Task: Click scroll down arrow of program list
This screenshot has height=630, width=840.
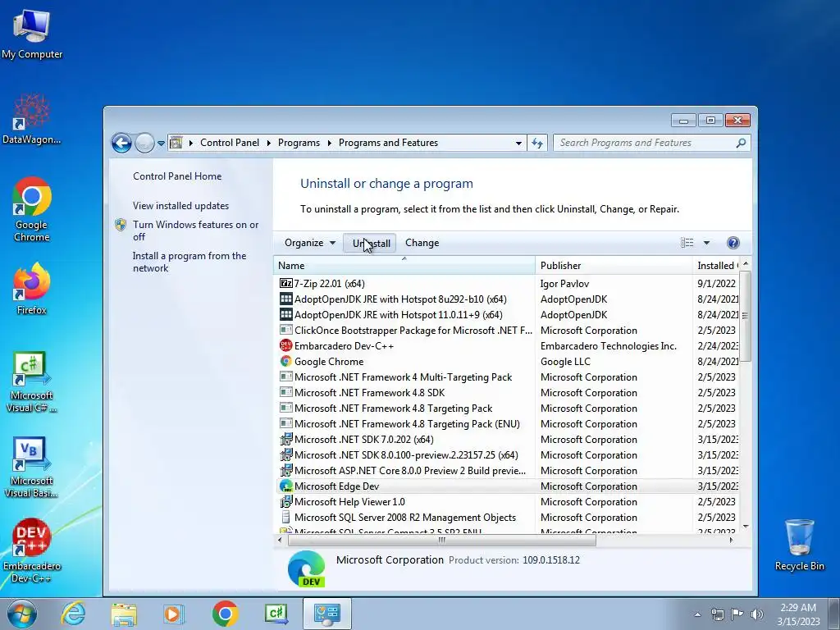Action: [745, 527]
